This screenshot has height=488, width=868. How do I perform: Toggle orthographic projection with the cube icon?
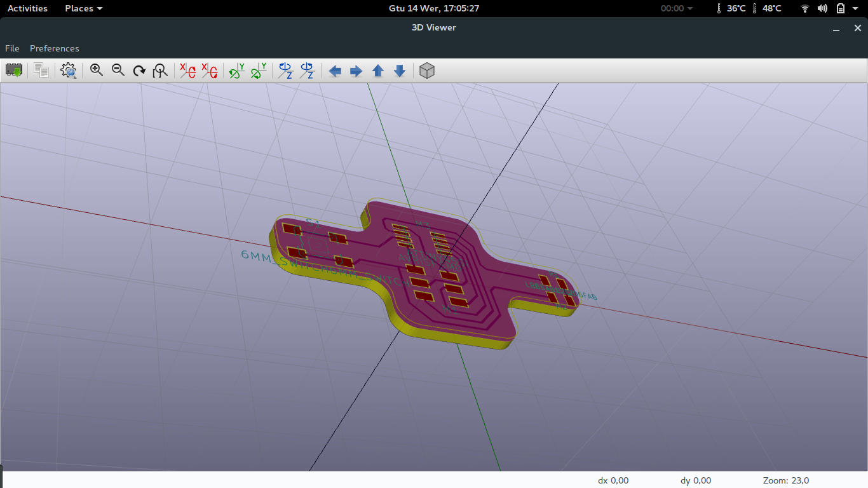click(x=426, y=71)
